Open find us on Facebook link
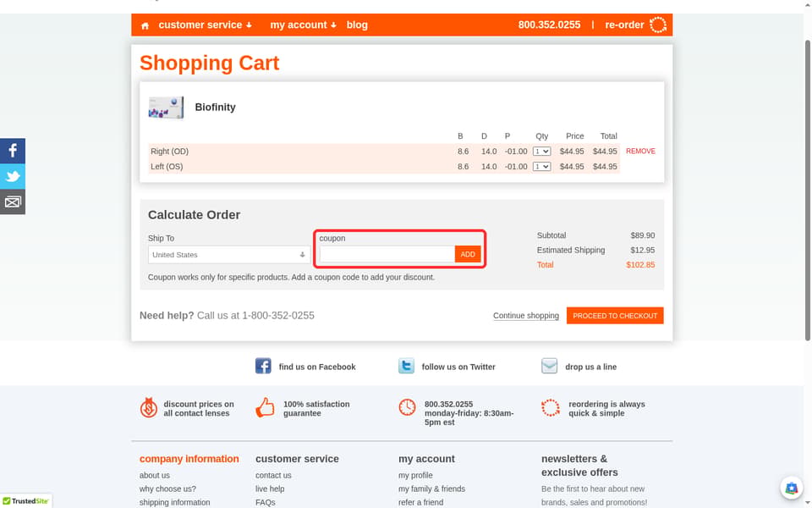This screenshot has width=812, height=508. 317,367
